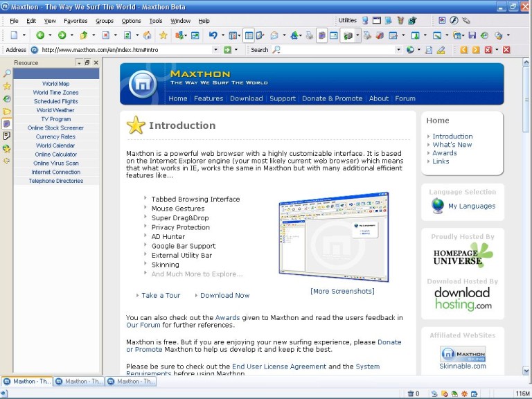The image size is (532, 399).
Task: Open Currency Rates in Resource panel
Action: tap(55, 136)
